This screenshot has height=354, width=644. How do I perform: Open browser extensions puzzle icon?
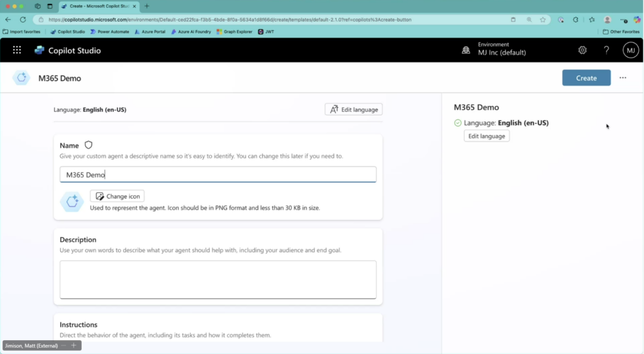pyautogui.click(x=575, y=19)
